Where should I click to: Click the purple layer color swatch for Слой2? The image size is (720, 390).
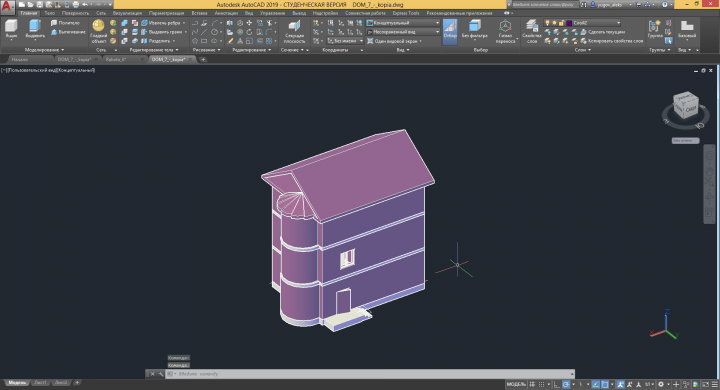(569, 23)
